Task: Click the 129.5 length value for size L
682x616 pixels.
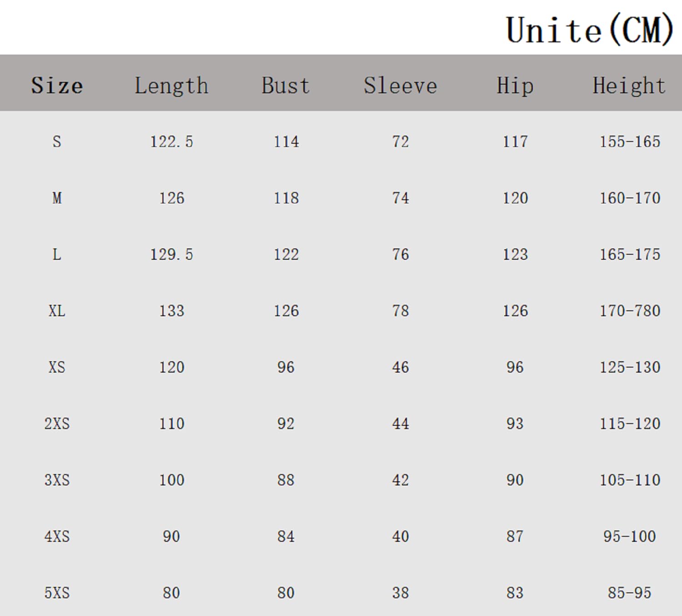Action: (x=171, y=254)
